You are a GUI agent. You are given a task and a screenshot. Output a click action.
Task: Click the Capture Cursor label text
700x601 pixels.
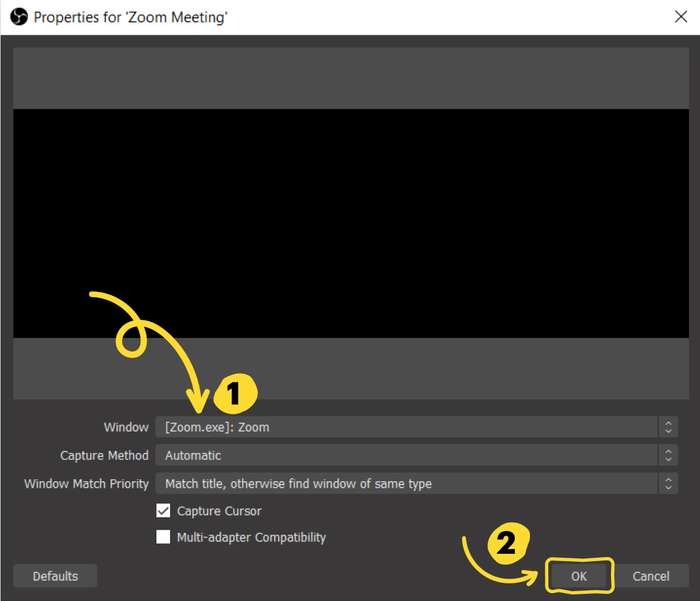click(219, 511)
